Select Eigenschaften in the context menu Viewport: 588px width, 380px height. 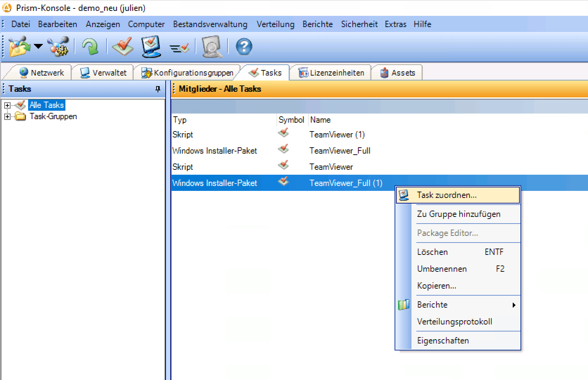pyautogui.click(x=443, y=341)
